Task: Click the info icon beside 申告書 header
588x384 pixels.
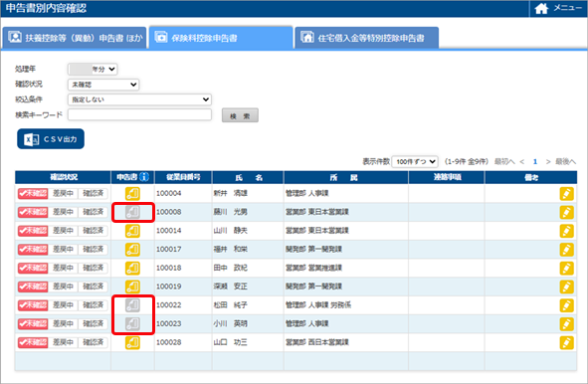Action: tap(144, 177)
